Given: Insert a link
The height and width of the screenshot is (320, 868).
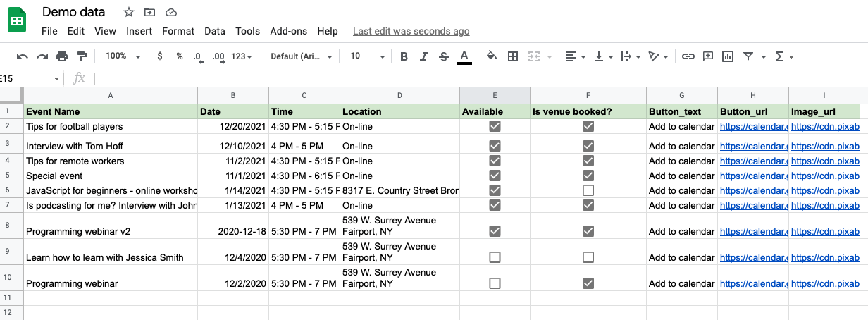Looking at the screenshot, I should (x=688, y=56).
